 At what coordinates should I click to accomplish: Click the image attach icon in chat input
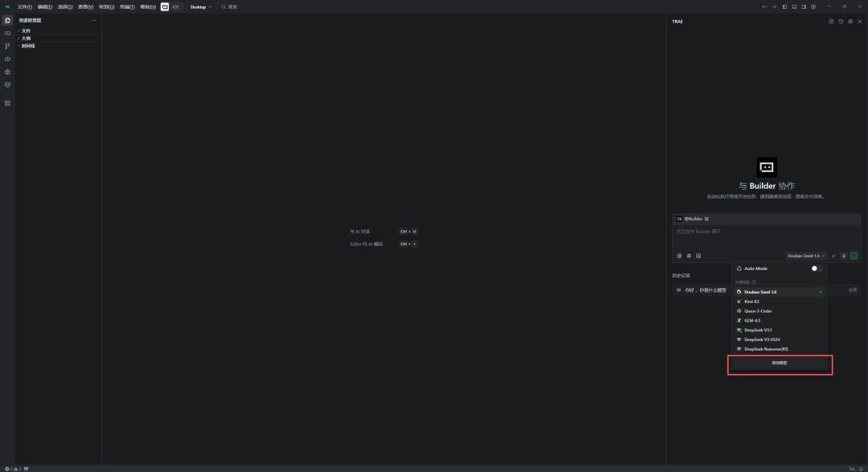tap(698, 256)
